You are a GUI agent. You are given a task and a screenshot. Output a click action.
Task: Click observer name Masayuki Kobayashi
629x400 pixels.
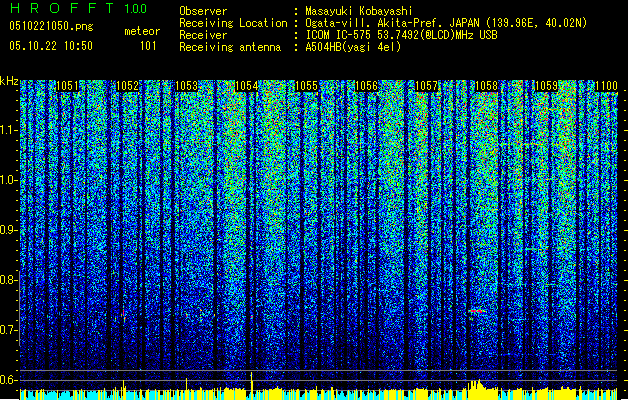coord(359,11)
